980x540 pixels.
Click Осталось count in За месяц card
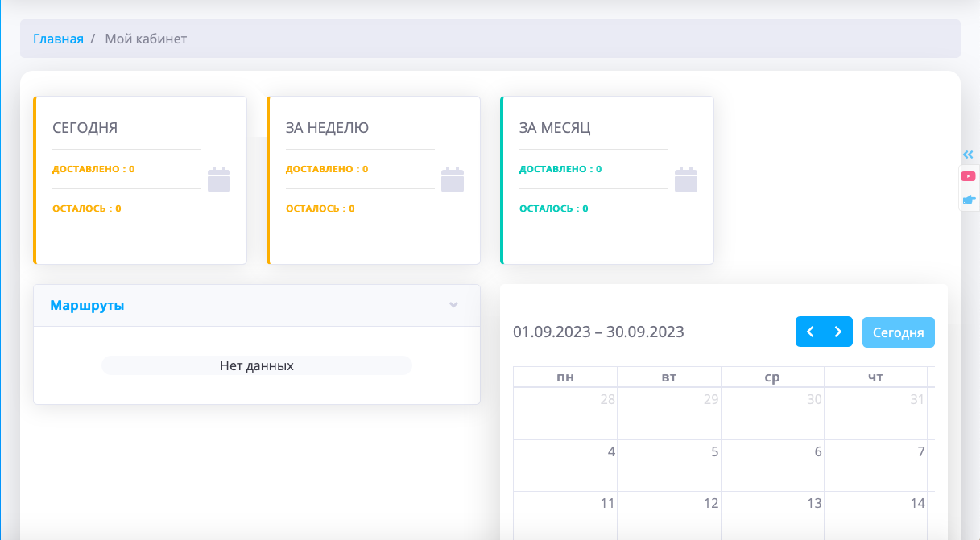click(x=553, y=208)
